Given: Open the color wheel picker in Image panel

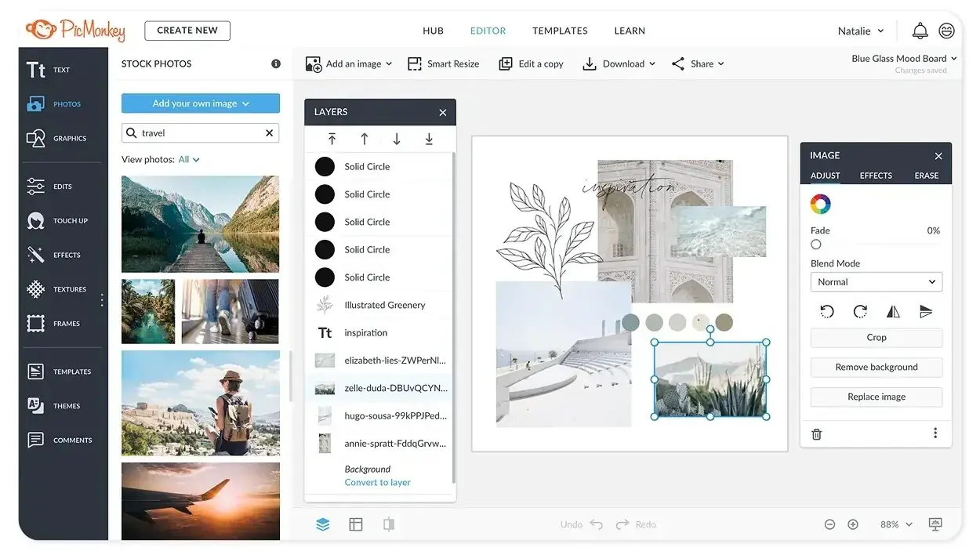Looking at the screenshot, I should coord(820,205).
